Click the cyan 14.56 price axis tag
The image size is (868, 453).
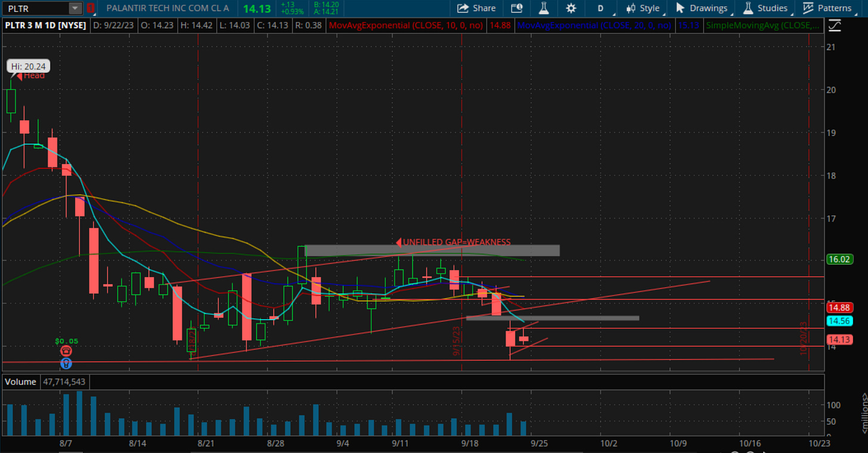tap(839, 321)
